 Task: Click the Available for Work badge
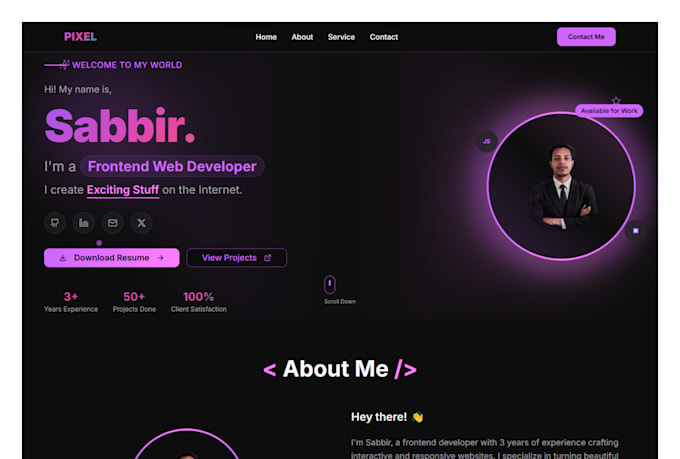click(x=609, y=111)
